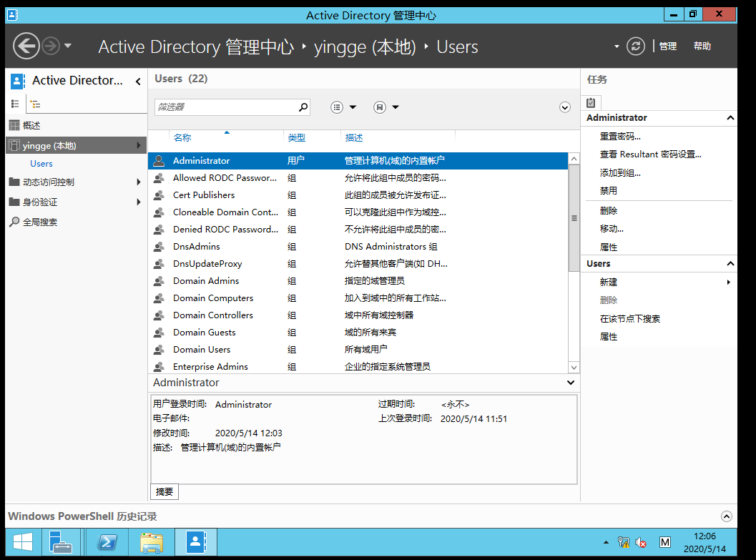Collapse the Users tasks section

(730, 264)
